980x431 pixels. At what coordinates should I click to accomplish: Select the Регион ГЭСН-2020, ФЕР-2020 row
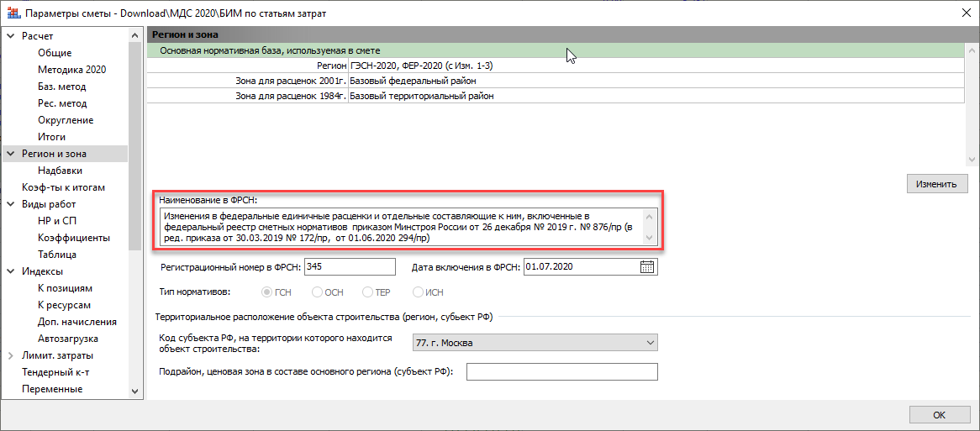point(556,66)
